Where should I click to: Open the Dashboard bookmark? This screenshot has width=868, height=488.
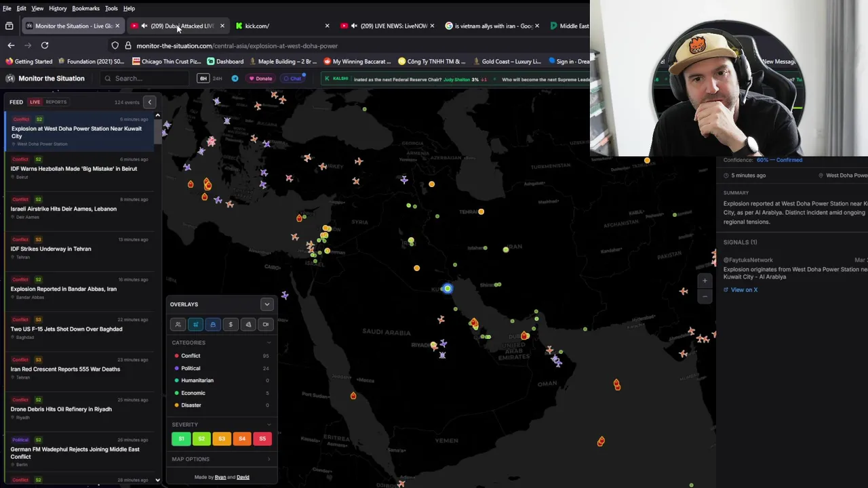225,62
